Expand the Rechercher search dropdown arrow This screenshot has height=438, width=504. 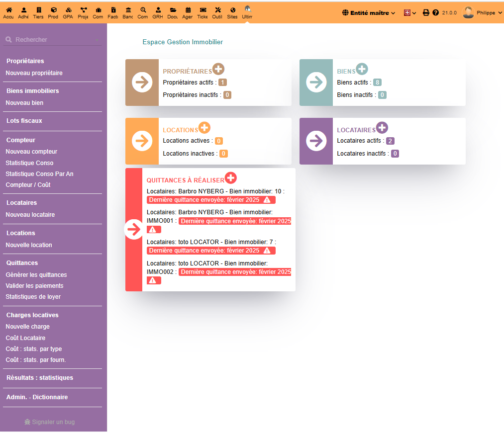pos(97,40)
